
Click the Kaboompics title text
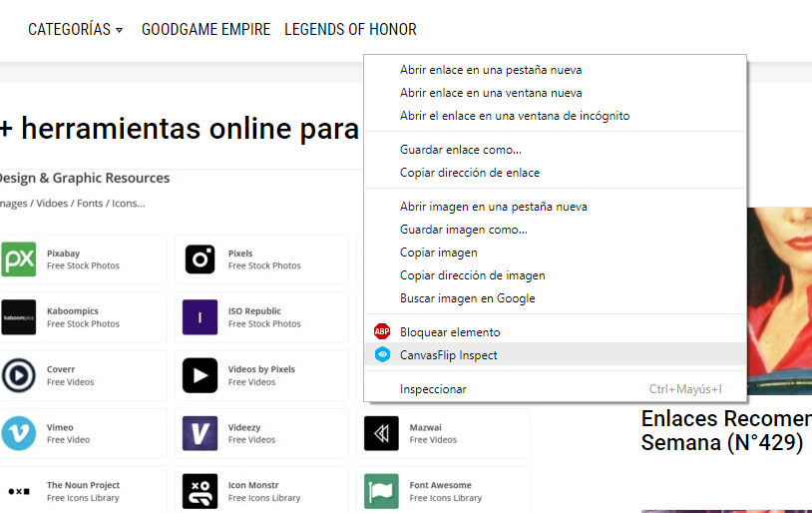click(x=73, y=311)
